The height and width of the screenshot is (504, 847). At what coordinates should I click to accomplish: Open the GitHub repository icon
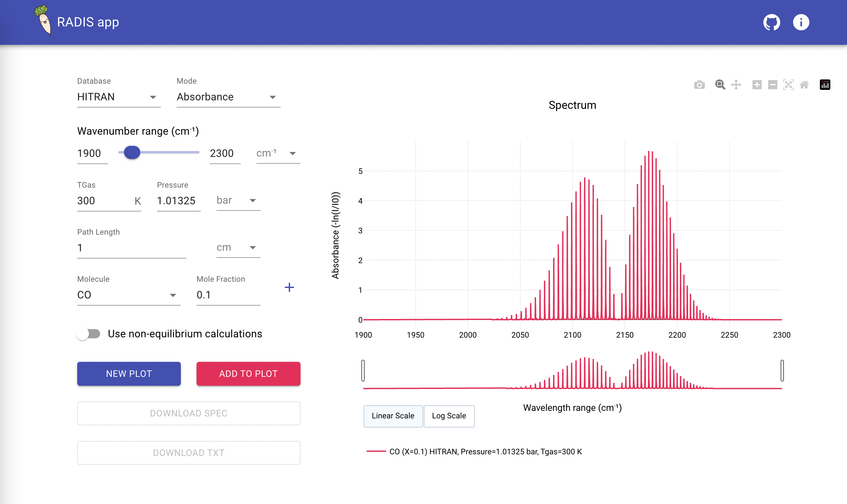pos(771,23)
